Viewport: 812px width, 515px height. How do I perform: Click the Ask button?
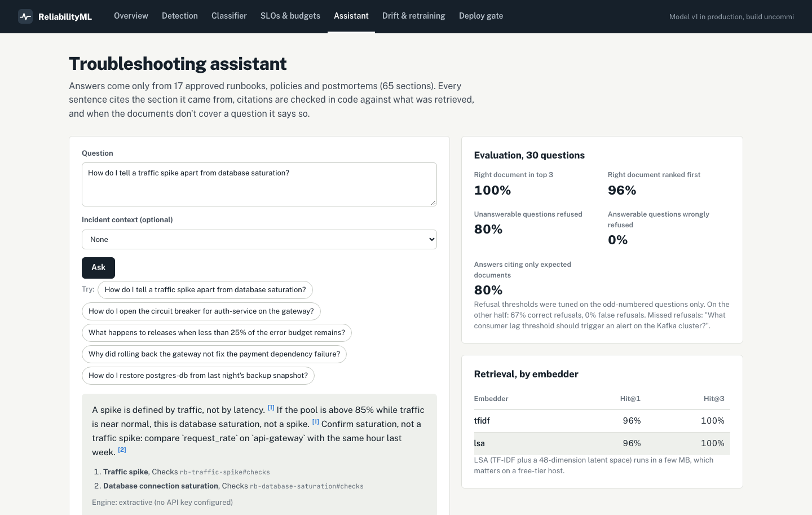[x=98, y=268]
